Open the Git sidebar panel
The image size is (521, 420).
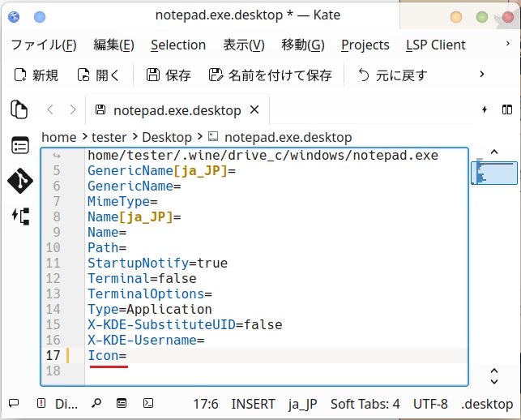(x=19, y=181)
